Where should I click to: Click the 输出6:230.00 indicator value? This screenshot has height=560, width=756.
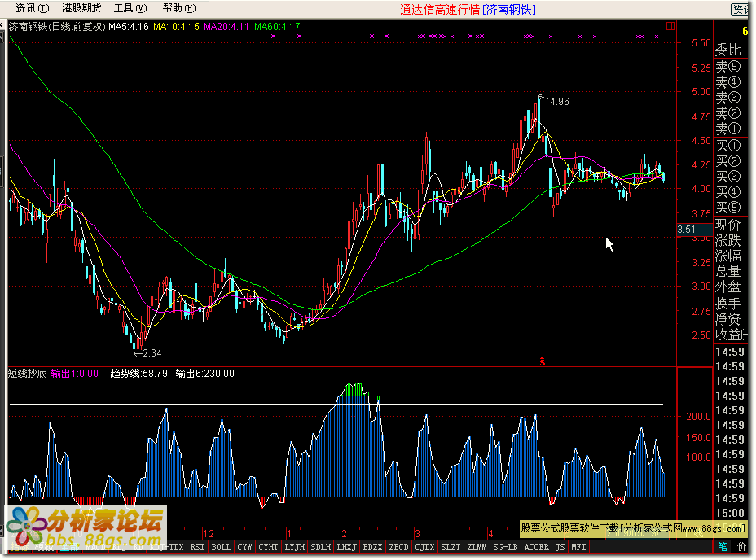point(205,374)
